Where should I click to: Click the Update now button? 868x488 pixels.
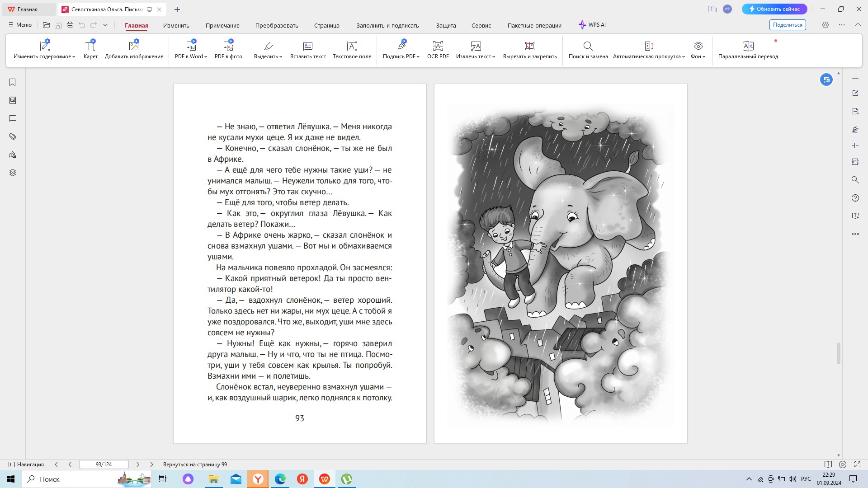(774, 9)
